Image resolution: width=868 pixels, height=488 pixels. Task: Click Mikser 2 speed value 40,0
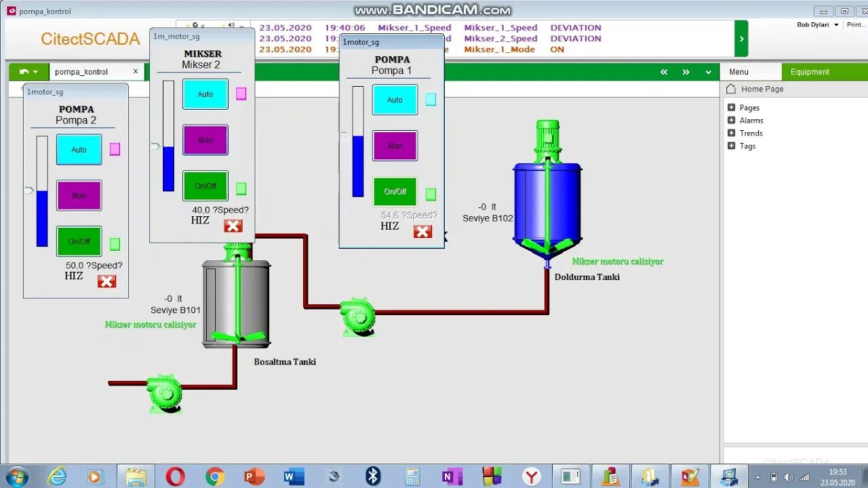[x=202, y=210]
